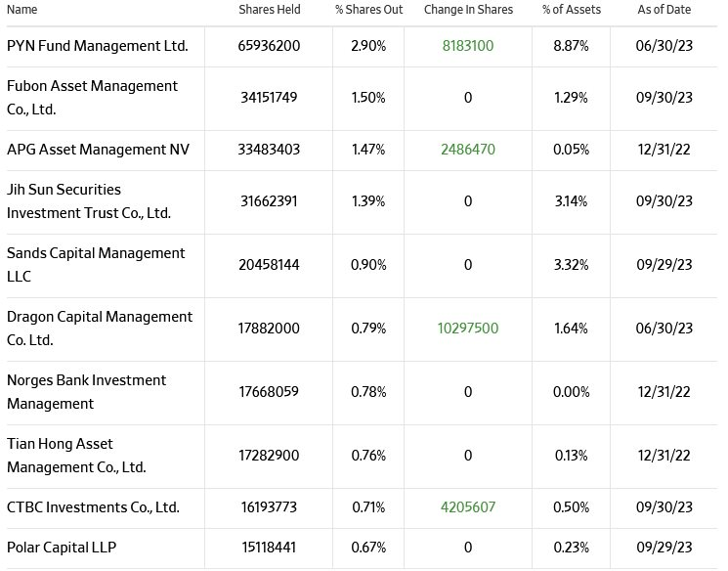Image resolution: width=728 pixels, height=571 pixels.
Task: Click the % Shares Out header
Action: click(x=368, y=10)
